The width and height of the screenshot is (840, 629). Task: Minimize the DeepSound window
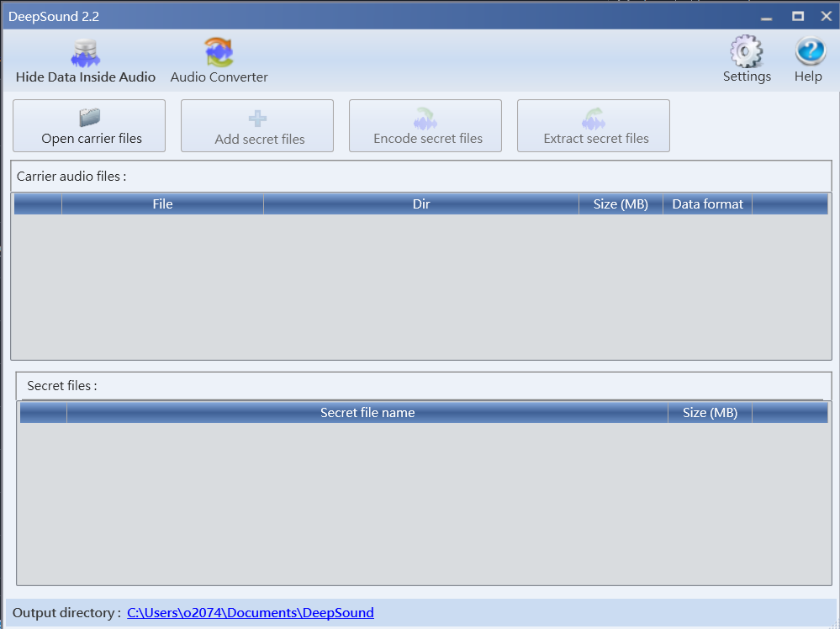[x=767, y=17]
